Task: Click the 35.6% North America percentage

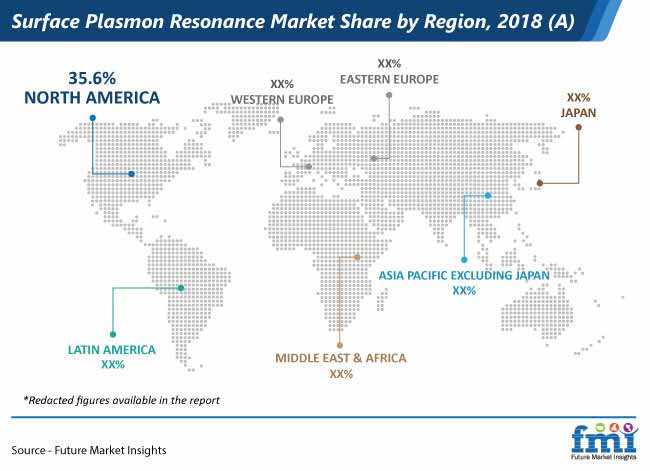Action: [92, 78]
